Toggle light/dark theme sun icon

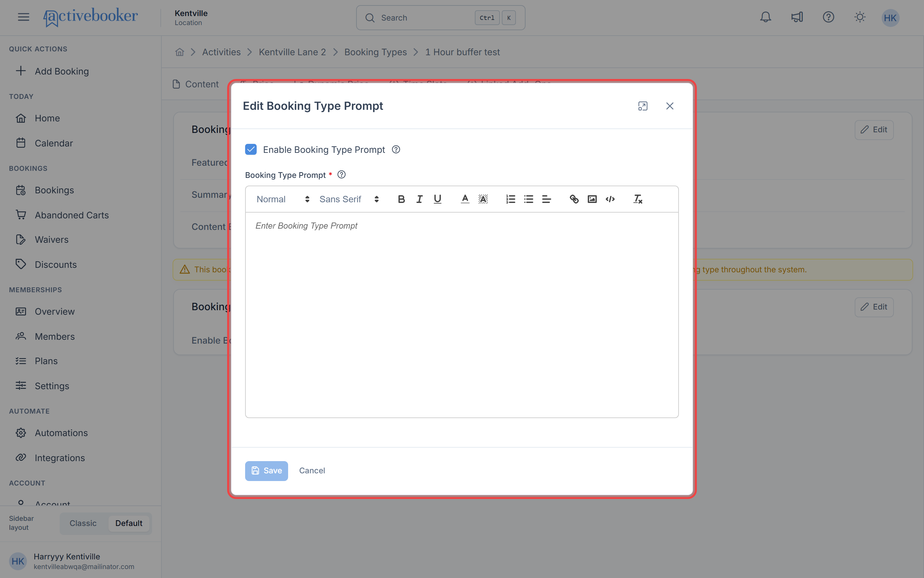(860, 17)
